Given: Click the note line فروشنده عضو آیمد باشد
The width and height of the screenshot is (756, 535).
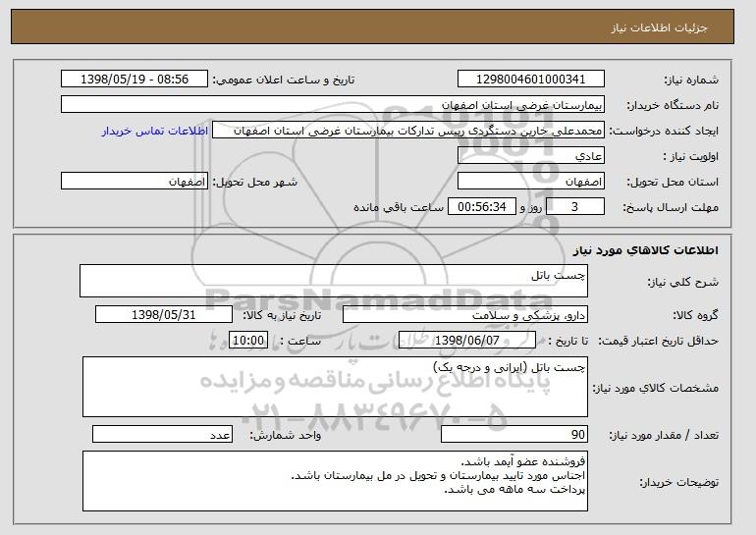Looking at the screenshot, I should tap(522, 461).
